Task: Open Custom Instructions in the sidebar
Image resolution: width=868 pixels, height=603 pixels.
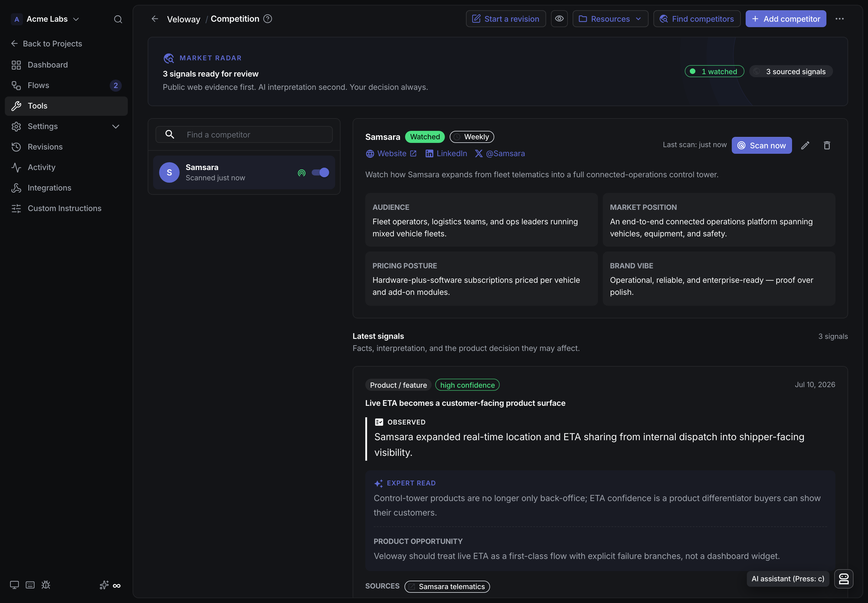Action: (66, 208)
